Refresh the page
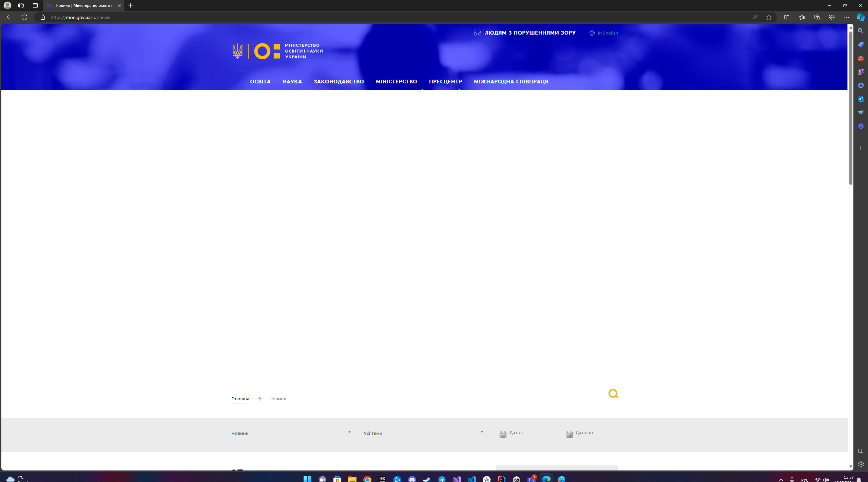 24,17
